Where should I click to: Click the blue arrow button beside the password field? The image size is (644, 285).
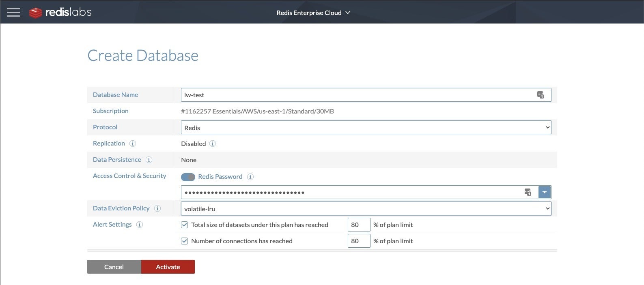pyautogui.click(x=545, y=192)
